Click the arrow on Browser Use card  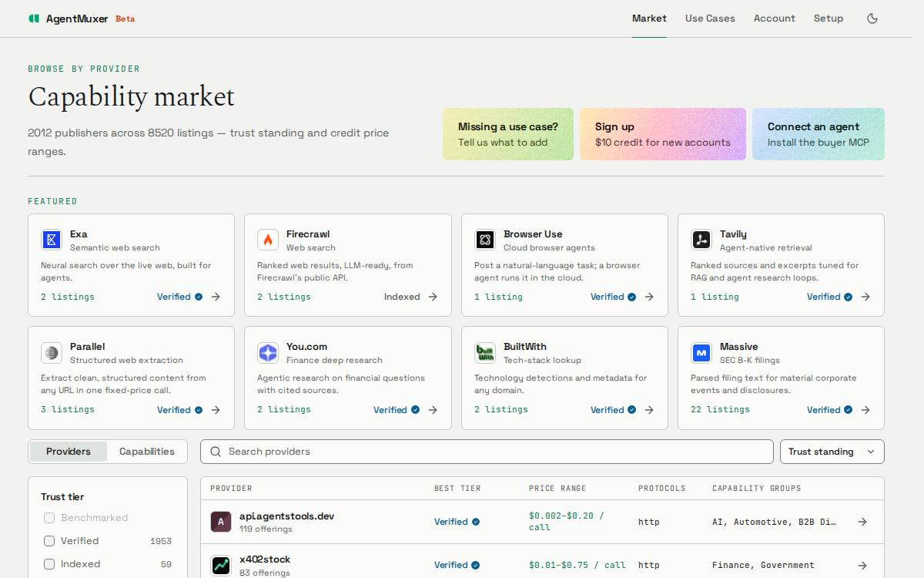(649, 297)
